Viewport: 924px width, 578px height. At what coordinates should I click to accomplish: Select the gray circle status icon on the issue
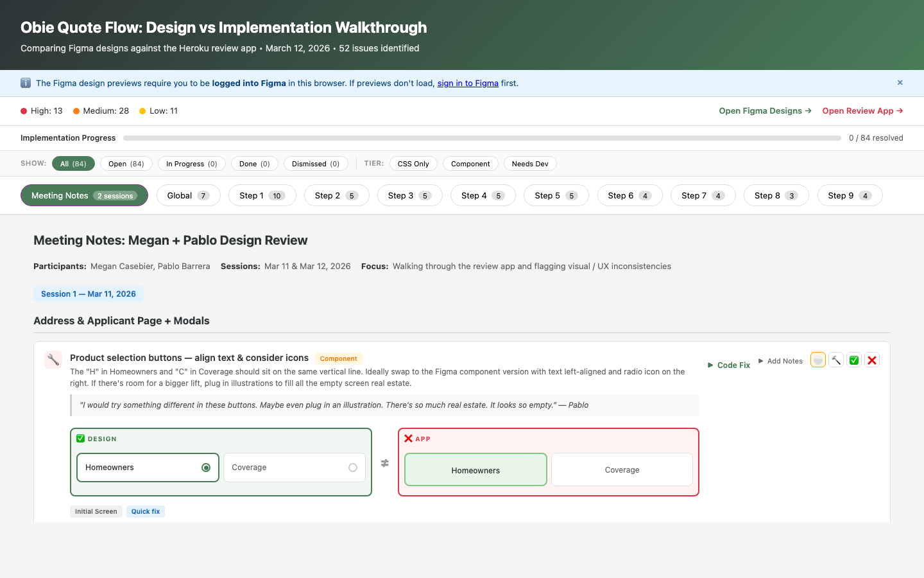817,360
